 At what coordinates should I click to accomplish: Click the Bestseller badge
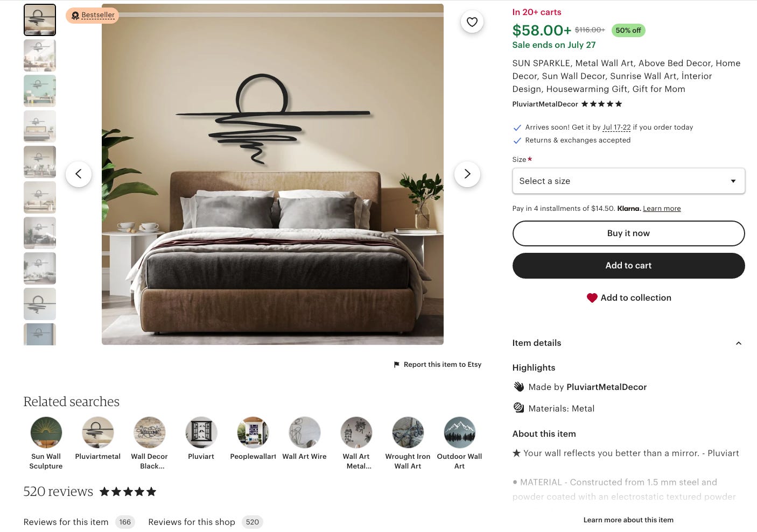(93, 15)
